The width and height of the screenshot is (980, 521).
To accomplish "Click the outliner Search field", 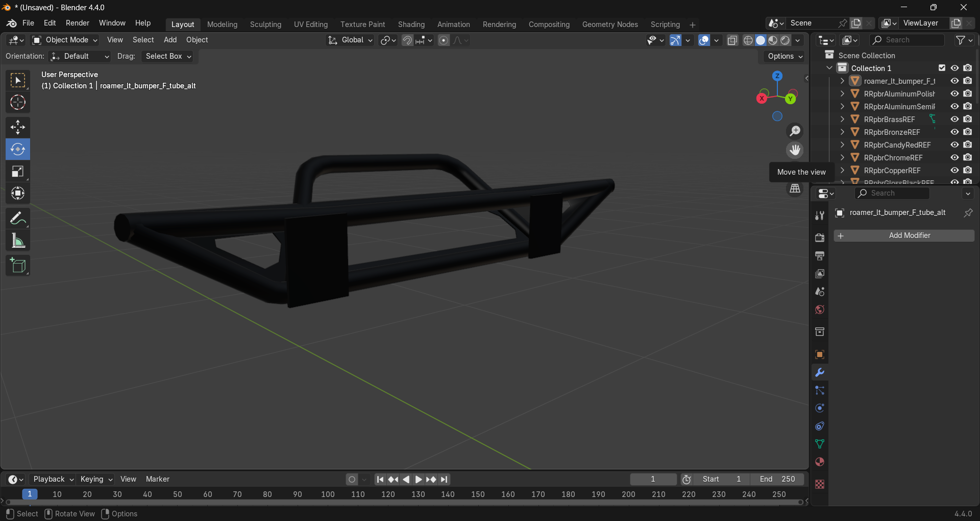I will click(907, 40).
